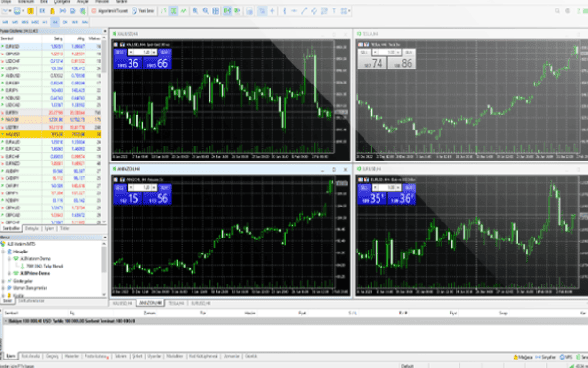The width and height of the screenshot is (588, 368).
Task: Switch chart to bar chart type
Action: 163,11
